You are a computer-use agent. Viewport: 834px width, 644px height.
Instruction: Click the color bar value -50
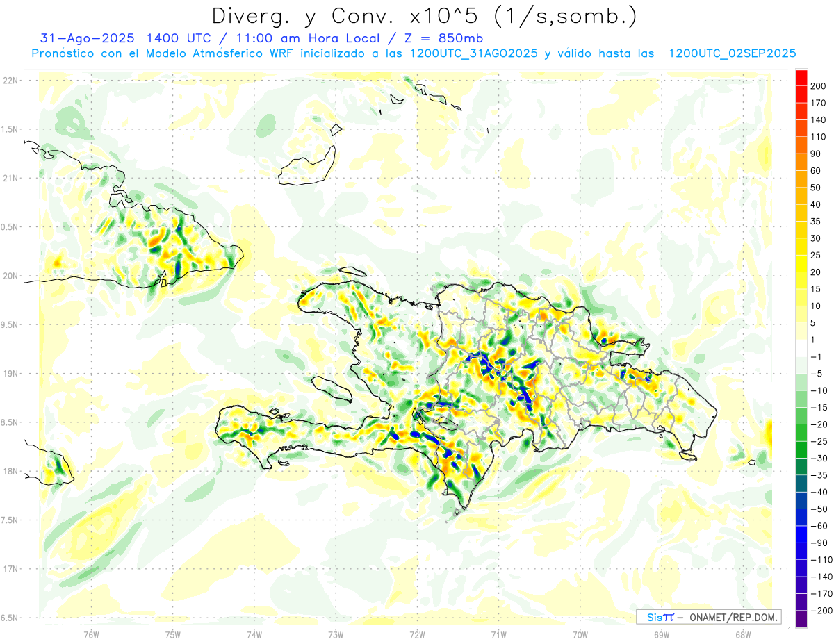819,509
